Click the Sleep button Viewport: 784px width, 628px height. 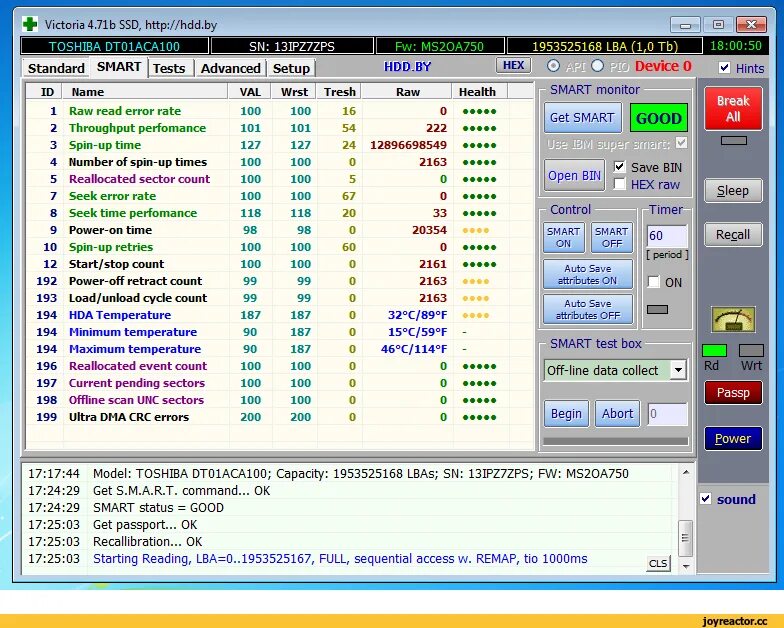pos(733,190)
